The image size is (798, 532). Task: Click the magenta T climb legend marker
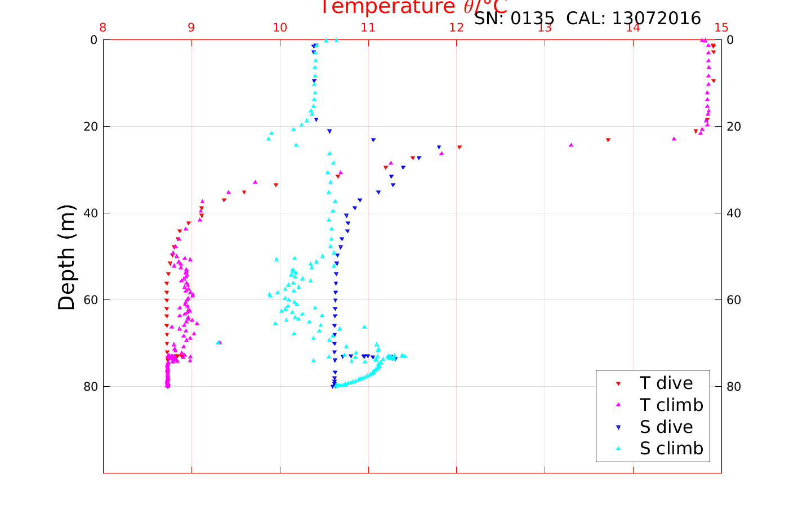pyautogui.click(x=618, y=405)
